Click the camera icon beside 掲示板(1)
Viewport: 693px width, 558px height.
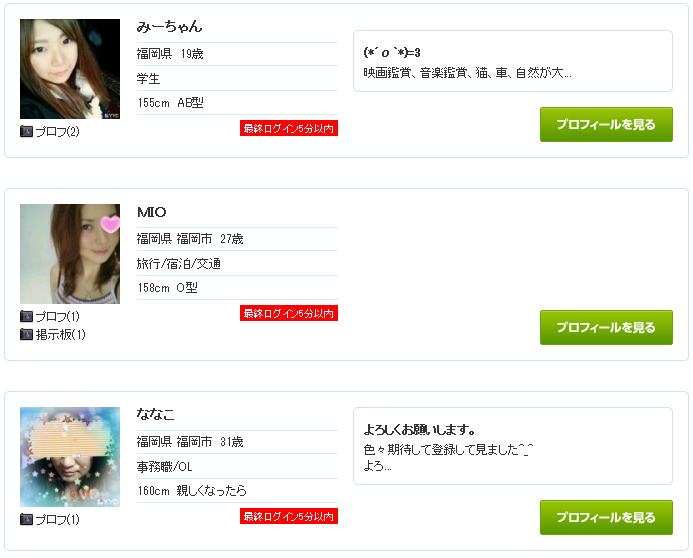(x=26, y=334)
